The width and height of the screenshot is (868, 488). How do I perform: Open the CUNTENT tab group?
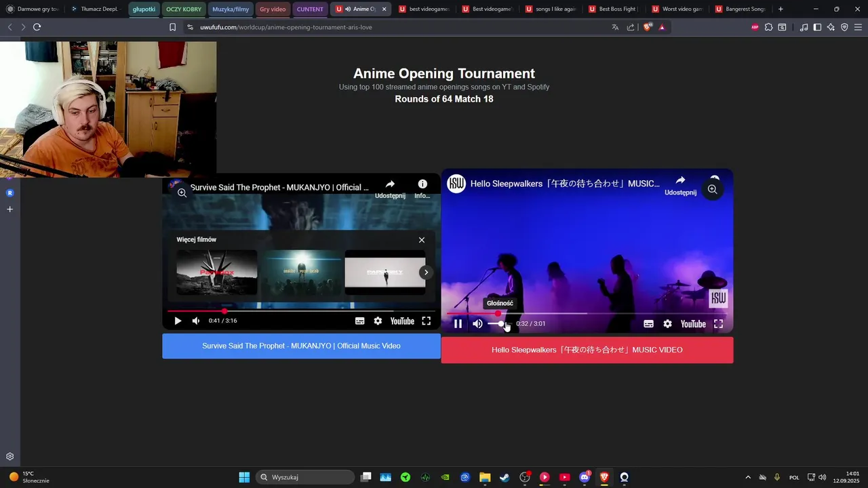[x=310, y=9]
